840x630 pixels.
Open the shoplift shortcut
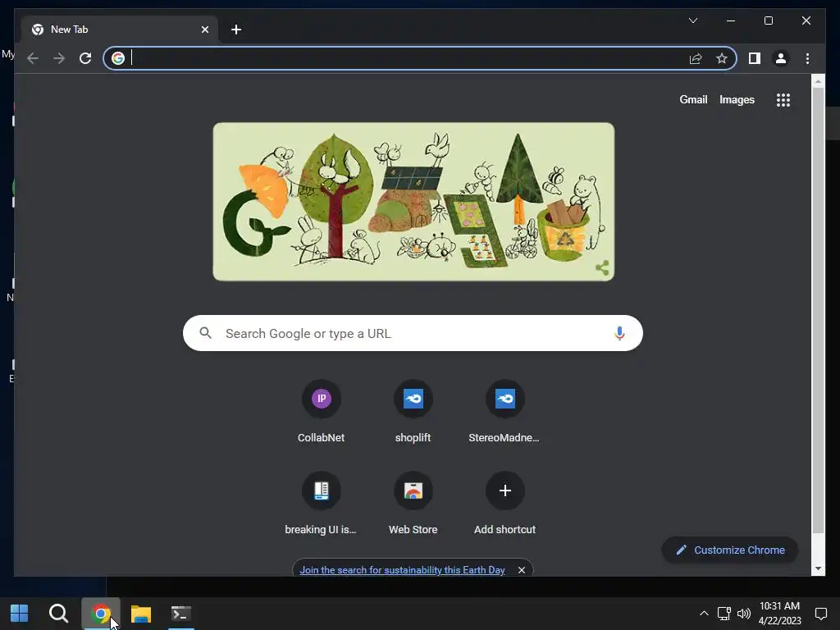413,412
